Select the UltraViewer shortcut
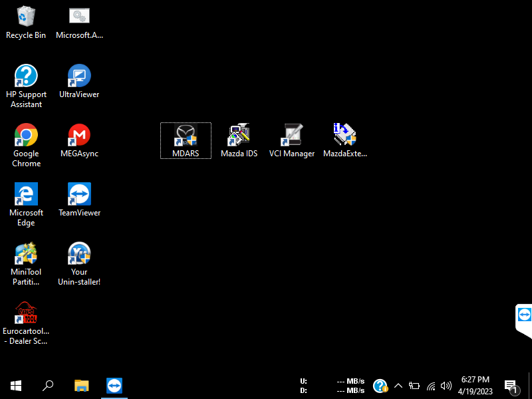The height and width of the screenshot is (399, 532). 79,76
